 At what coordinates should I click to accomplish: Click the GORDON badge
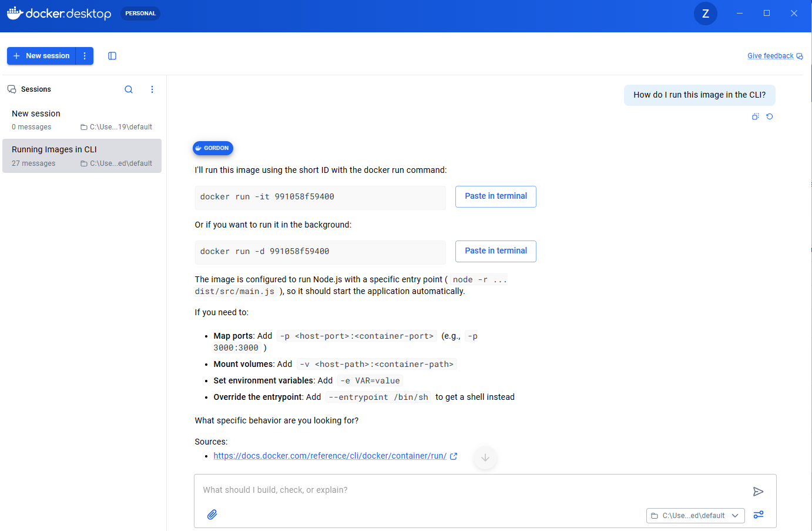click(x=213, y=148)
